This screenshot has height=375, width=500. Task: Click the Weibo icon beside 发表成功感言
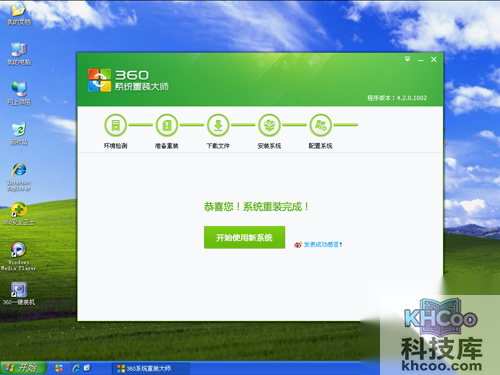click(298, 245)
